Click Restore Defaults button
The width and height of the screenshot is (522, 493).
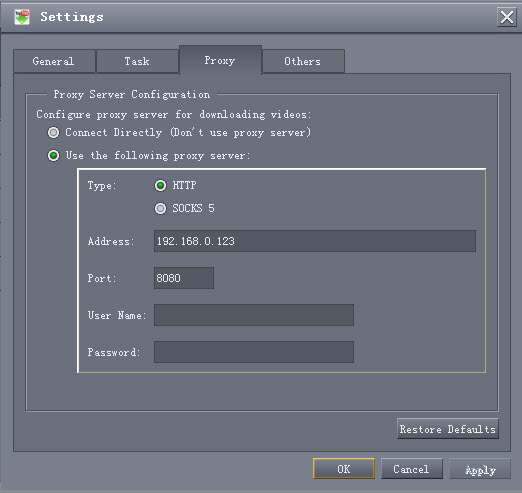click(x=448, y=429)
